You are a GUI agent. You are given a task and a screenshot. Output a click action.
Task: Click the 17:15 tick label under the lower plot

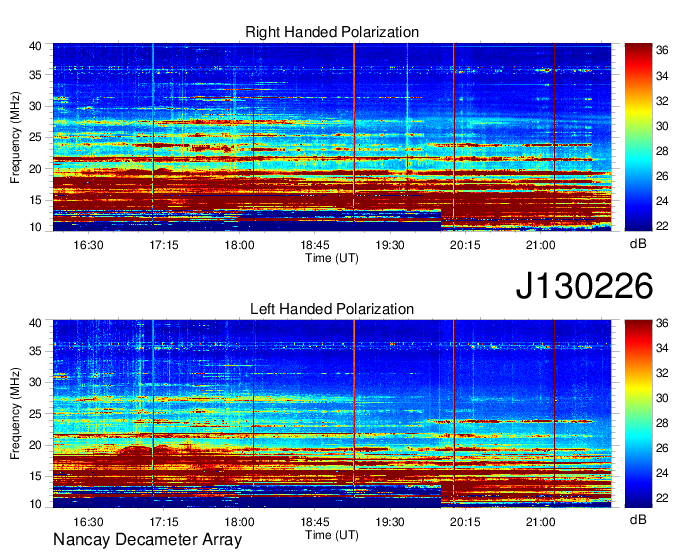pyautogui.click(x=164, y=522)
